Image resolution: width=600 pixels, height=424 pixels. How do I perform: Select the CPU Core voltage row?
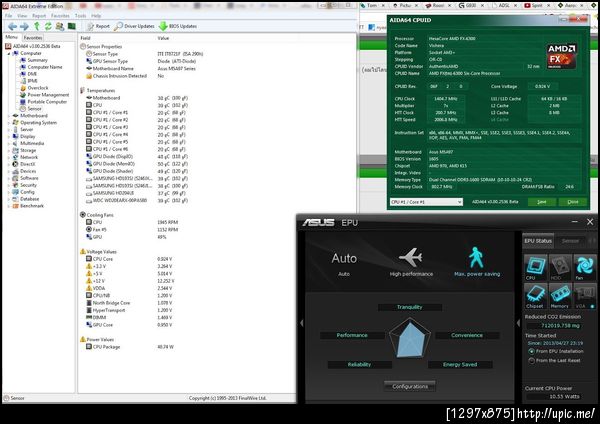tap(131, 259)
